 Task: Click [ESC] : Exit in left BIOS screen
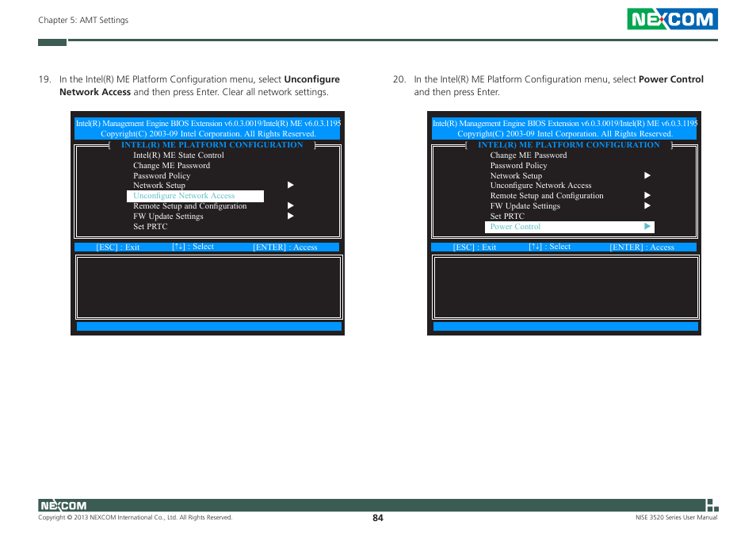117,247
